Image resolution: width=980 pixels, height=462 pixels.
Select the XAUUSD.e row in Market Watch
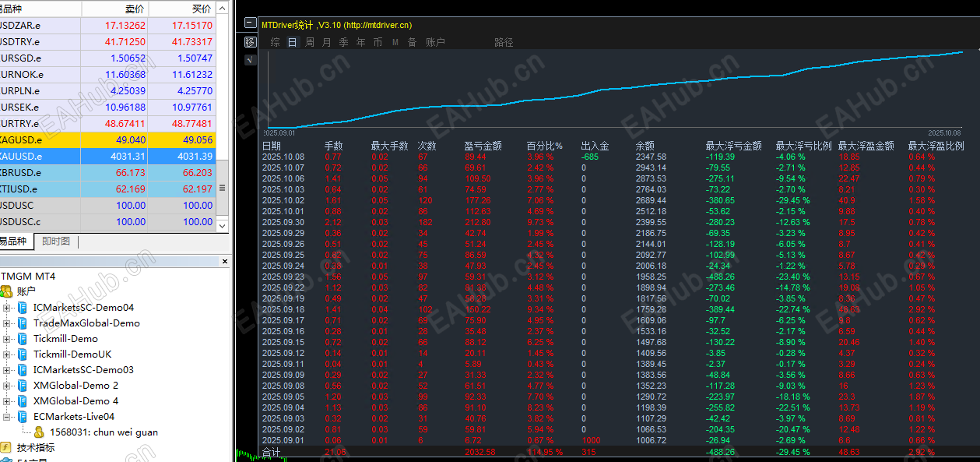coord(107,156)
